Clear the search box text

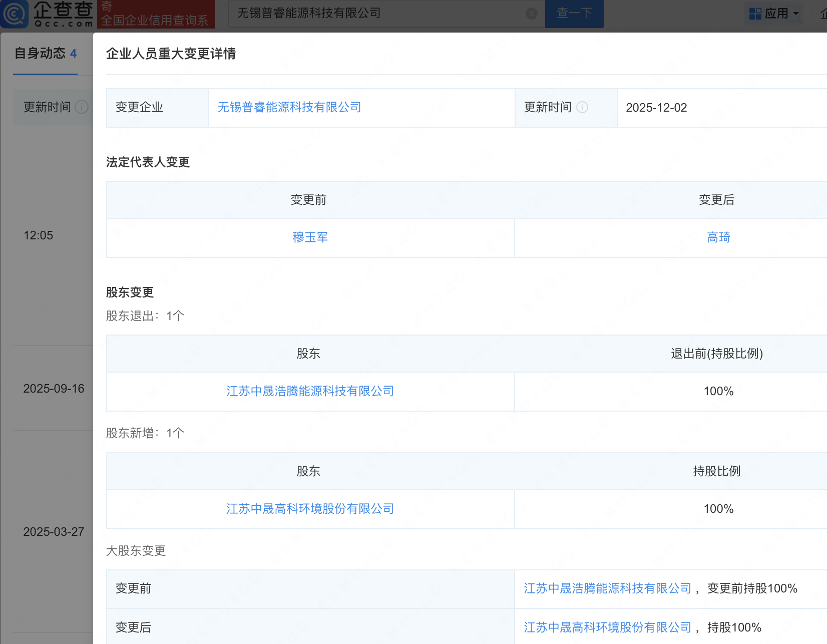click(x=532, y=14)
